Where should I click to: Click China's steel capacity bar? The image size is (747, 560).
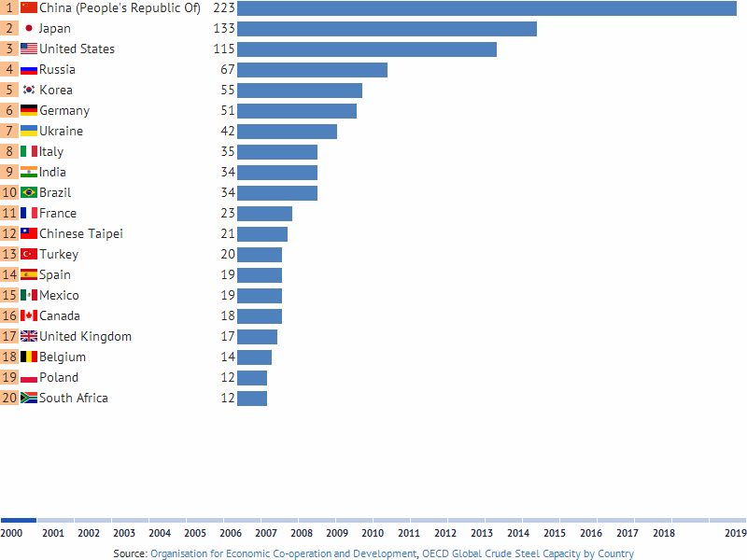486,7
